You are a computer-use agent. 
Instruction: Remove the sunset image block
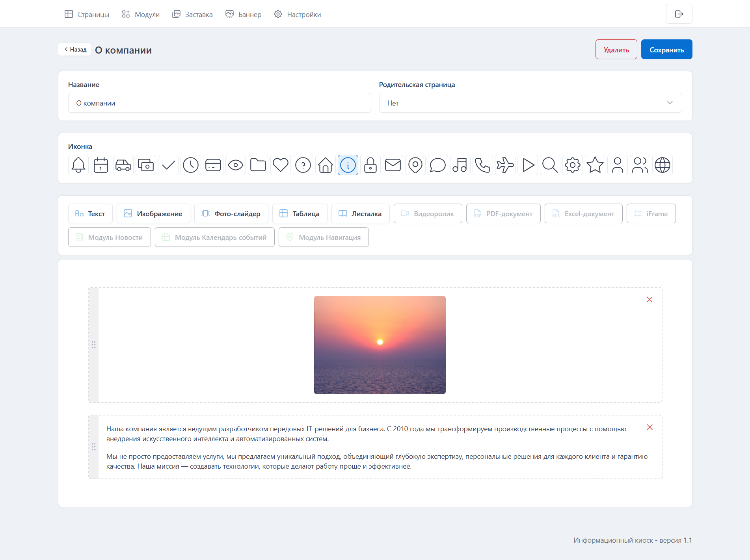pos(650,300)
